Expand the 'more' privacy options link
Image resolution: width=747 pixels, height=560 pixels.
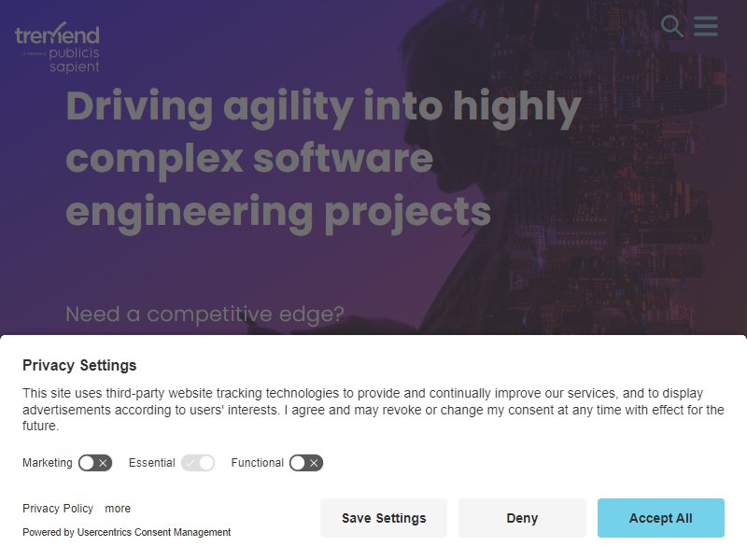(x=118, y=509)
